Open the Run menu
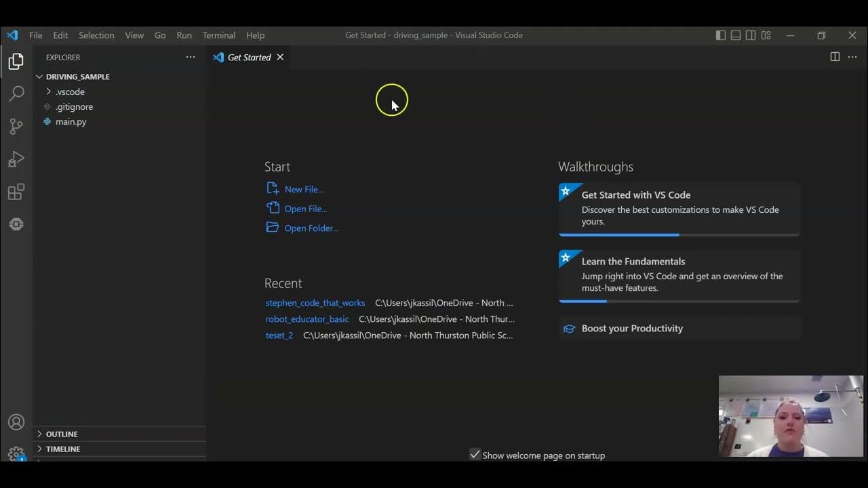The width and height of the screenshot is (868, 488). [184, 35]
